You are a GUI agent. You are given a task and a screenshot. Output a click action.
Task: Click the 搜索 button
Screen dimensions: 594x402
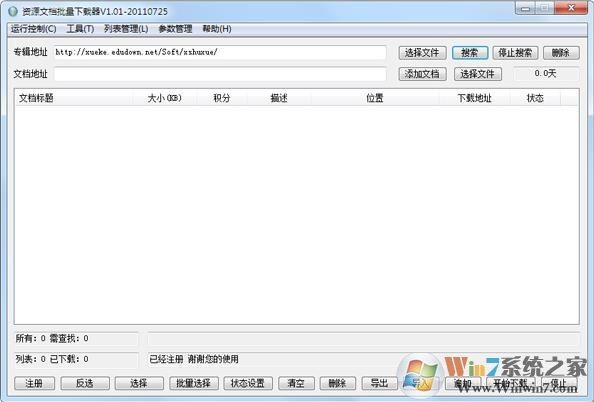point(470,53)
